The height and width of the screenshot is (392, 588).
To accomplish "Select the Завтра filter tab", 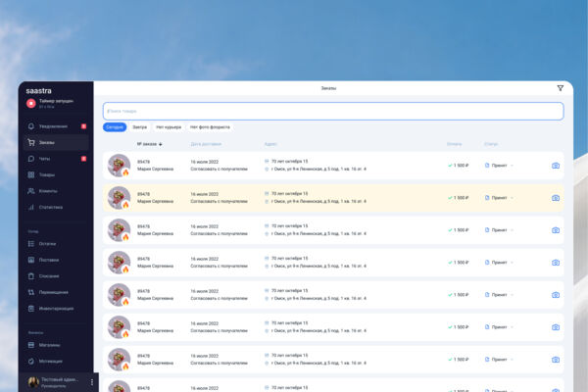I will pos(139,127).
